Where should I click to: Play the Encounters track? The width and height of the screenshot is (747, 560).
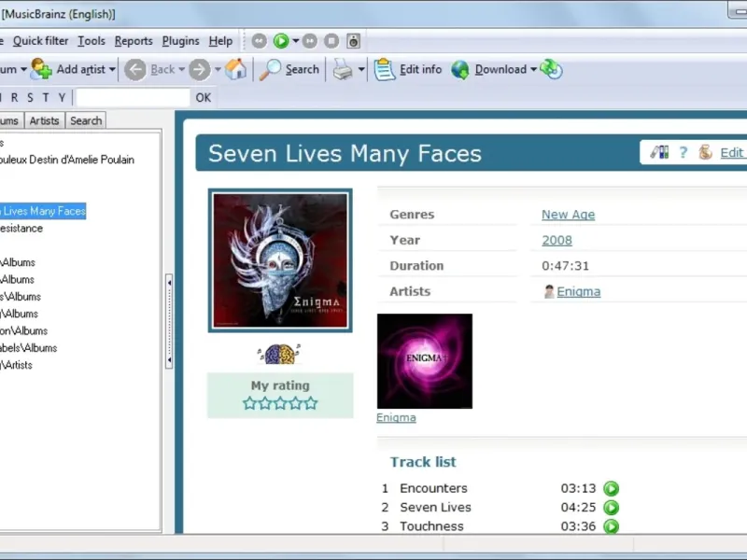tap(612, 488)
